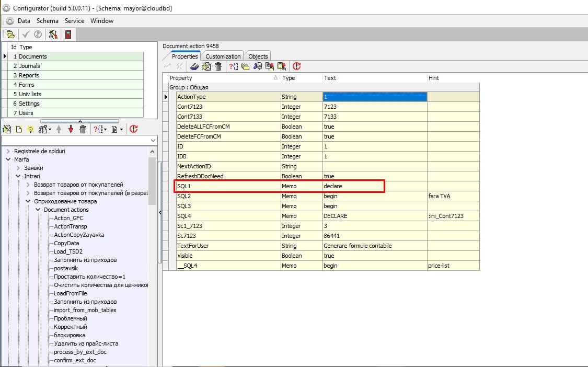588x367 pixels.
Task: Open the Schema menu
Action: click(x=47, y=21)
